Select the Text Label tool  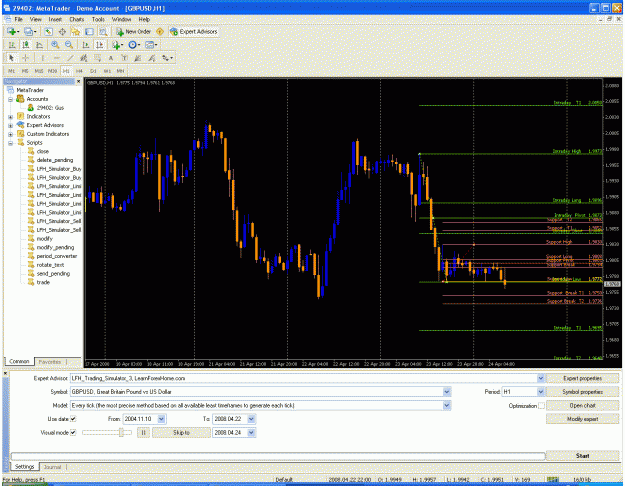click(124, 58)
